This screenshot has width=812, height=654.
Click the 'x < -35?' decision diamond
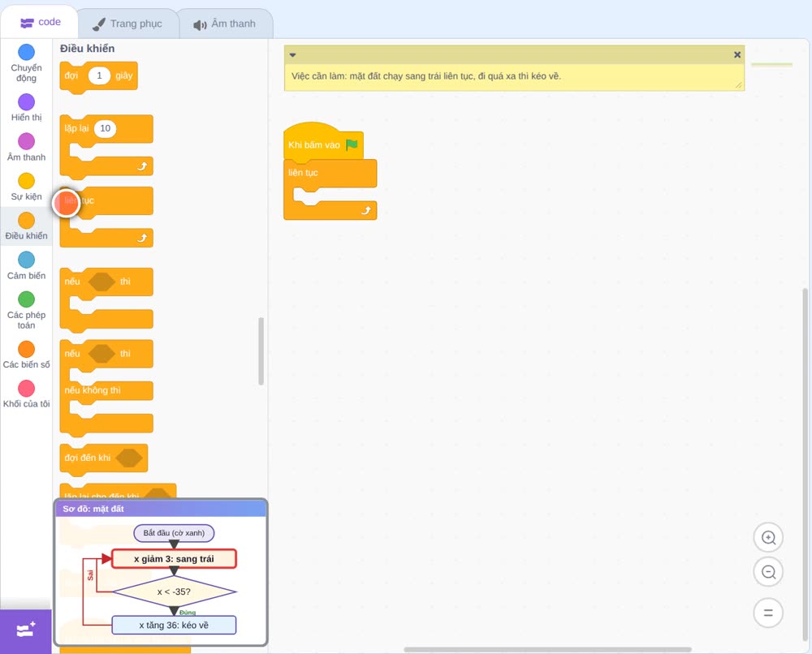[174, 592]
